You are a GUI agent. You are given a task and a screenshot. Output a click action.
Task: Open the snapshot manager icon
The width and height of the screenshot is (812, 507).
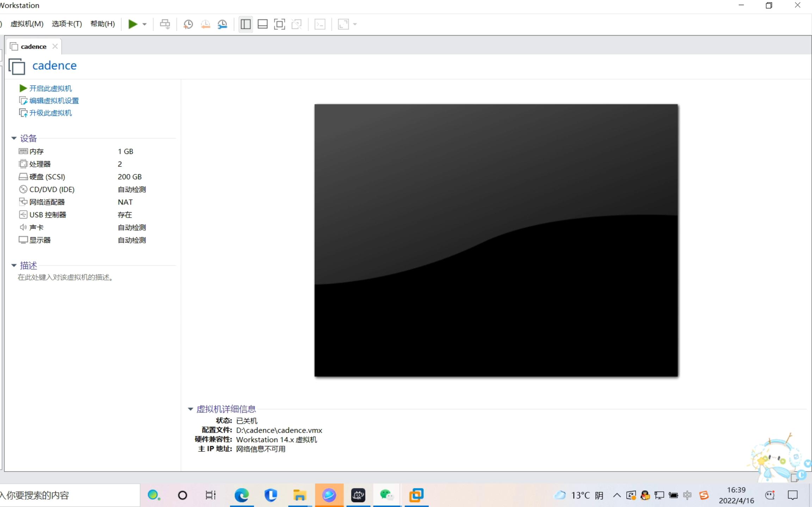(x=222, y=24)
